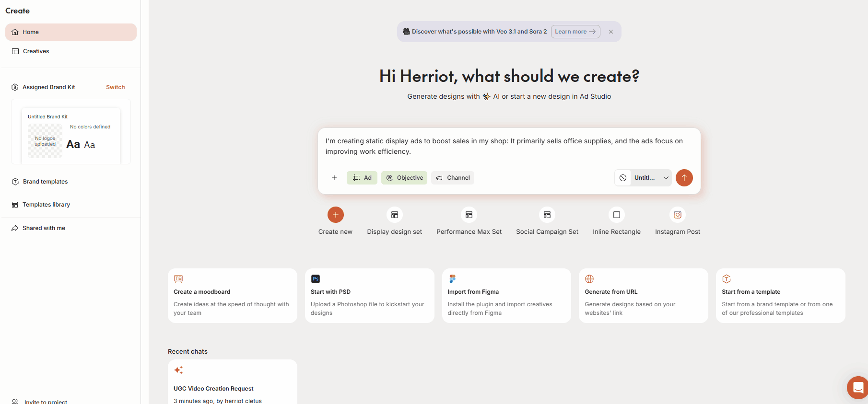Select the Performance Max Set icon
Image resolution: width=868 pixels, height=404 pixels.
[x=469, y=215]
